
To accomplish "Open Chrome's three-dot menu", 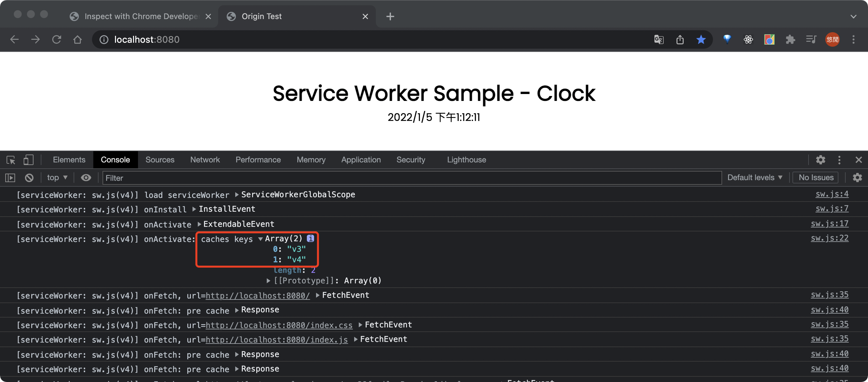I will tap(854, 39).
